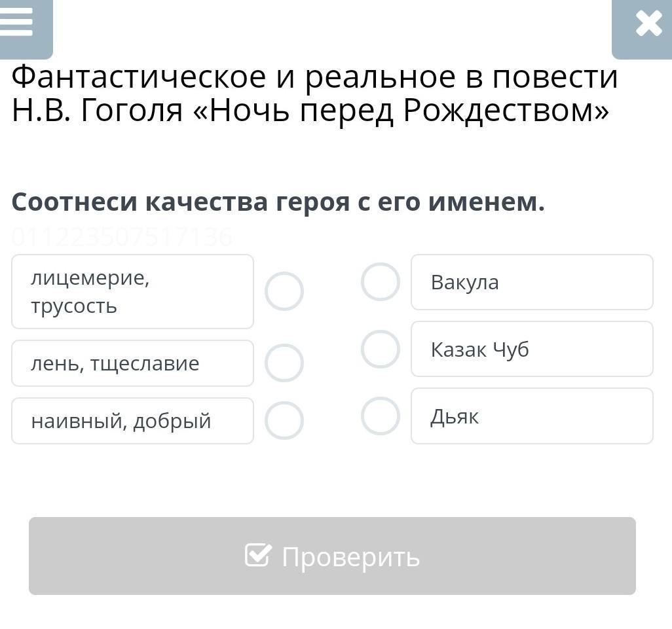Viewport: 672px width, 629px height.
Task: Select the radio circle beside 'лицемерие, трусость'
Action: tap(284, 291)
